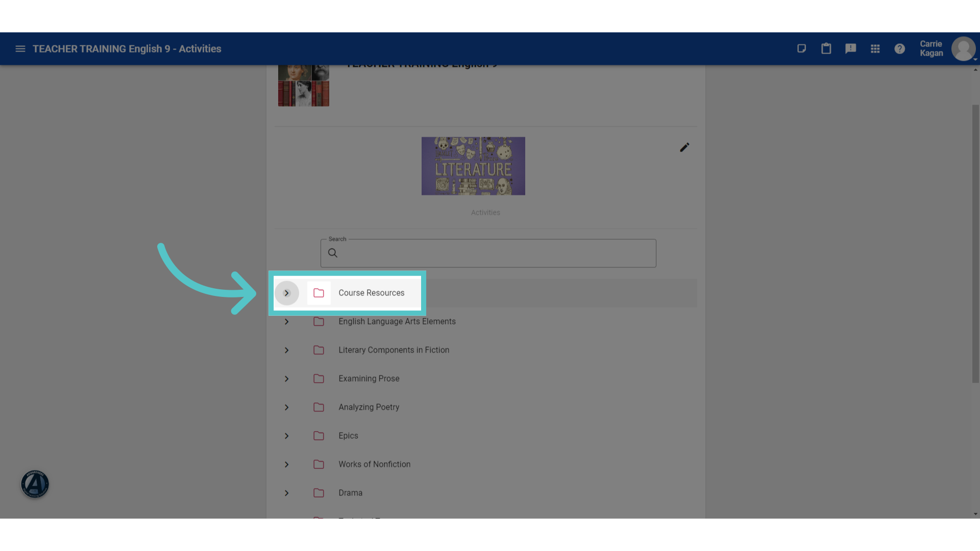The image size is (980, 551).
Task: Click the Literature banner image
Action: click(473, 166)
